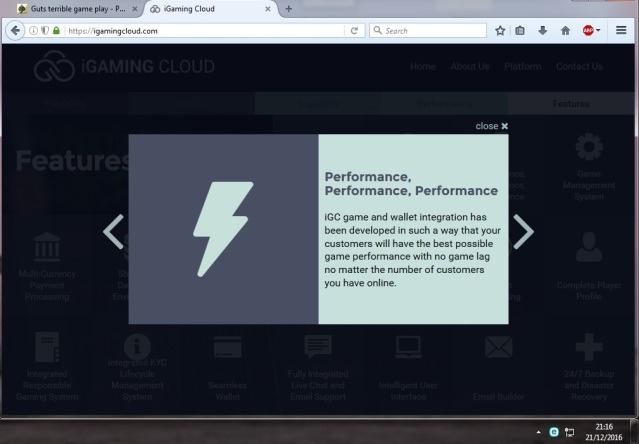The height and width of the screenshot is (444, 639).
Task: Click the Multi-Currency Payment Processing icon
Action: (x=47, y=247)
